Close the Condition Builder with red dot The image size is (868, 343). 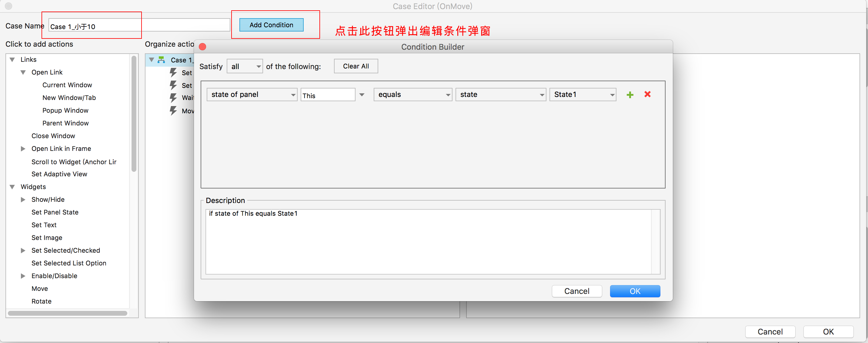click(x=202, y=47)
